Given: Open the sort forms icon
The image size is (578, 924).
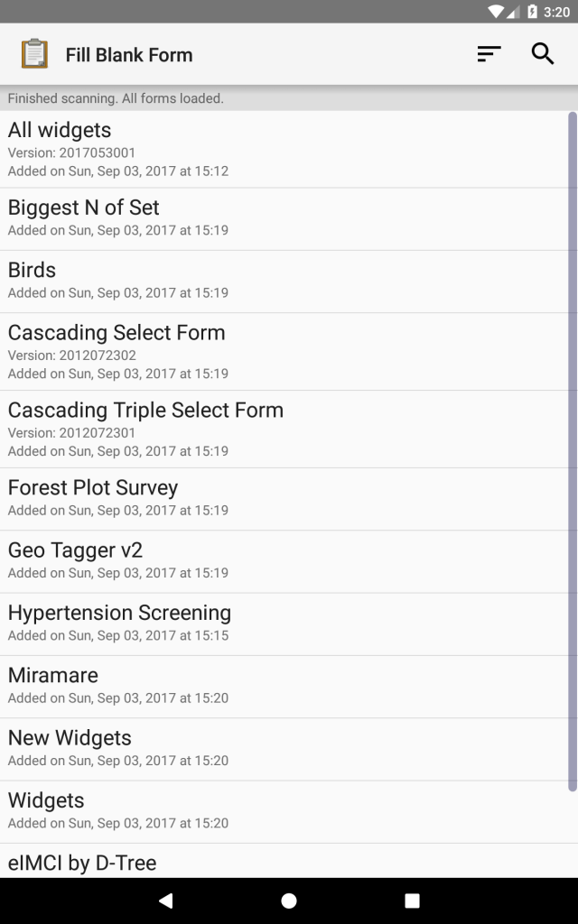Looking at the screenshot, I should pyautogui.click(x=489, y=54).
